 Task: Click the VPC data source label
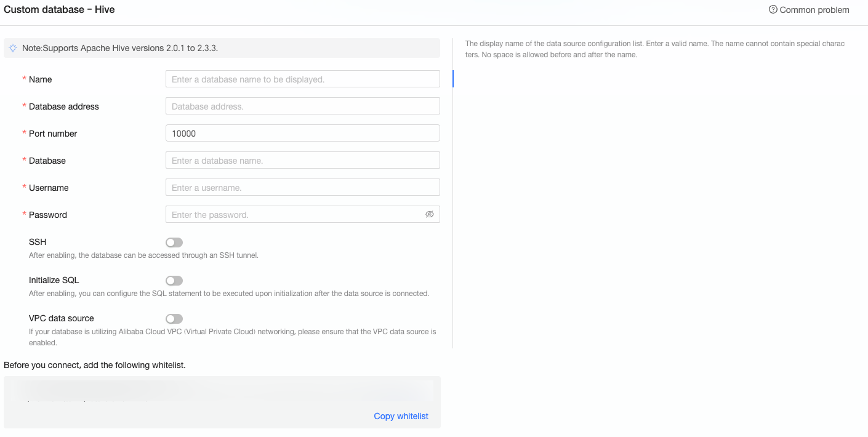click(x=62, y=318)
